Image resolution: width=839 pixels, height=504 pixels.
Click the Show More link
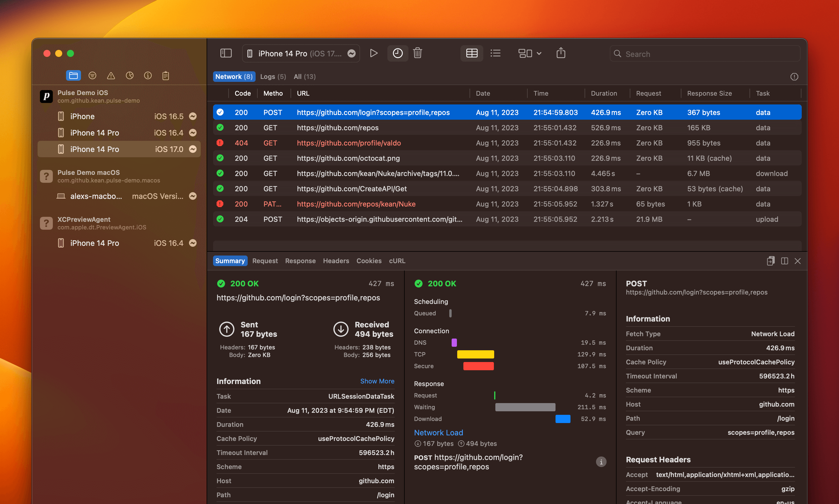377,381
